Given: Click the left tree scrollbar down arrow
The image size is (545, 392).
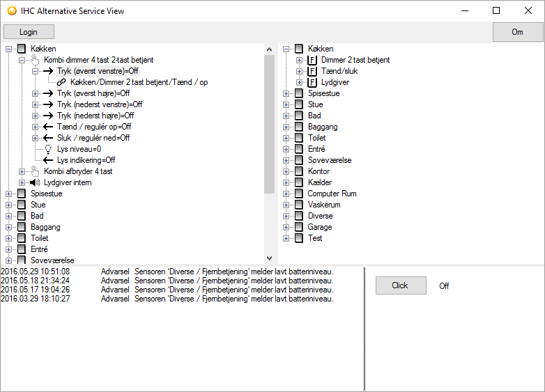Looking at the screenshot, I should pyautogui.click(x=270, y=258).
